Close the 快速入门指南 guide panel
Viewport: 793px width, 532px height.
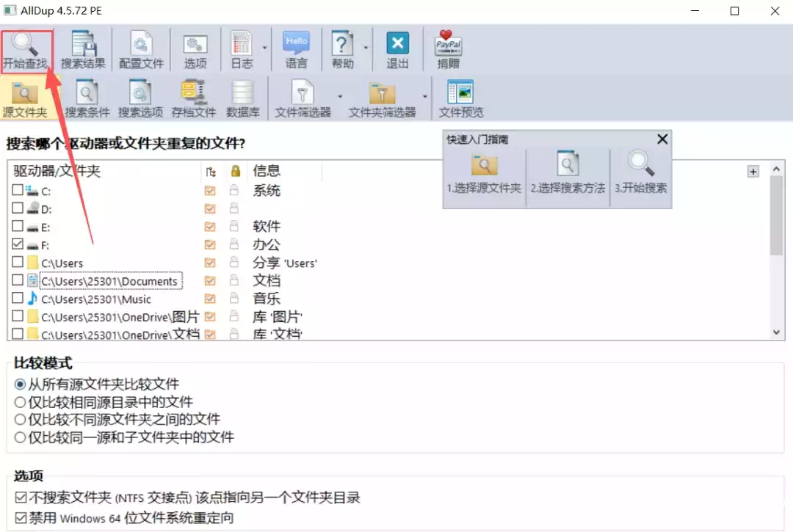[662, 139]
